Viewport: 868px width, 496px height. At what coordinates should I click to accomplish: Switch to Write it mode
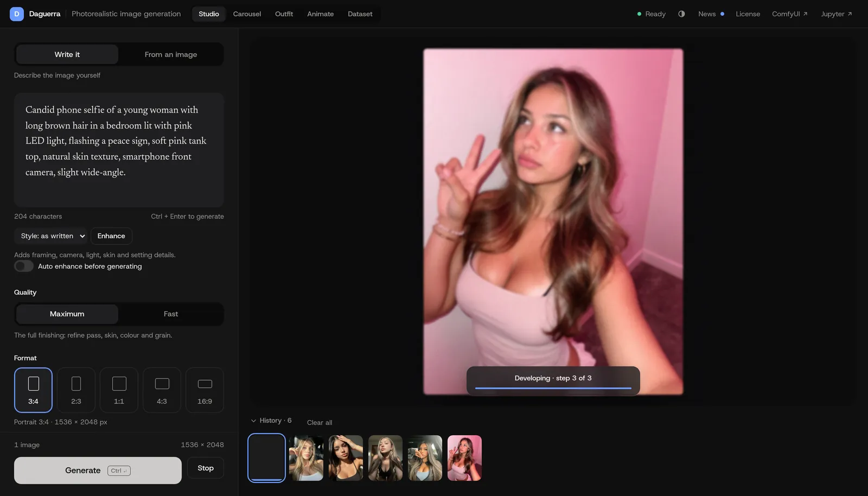coord(67,54)
